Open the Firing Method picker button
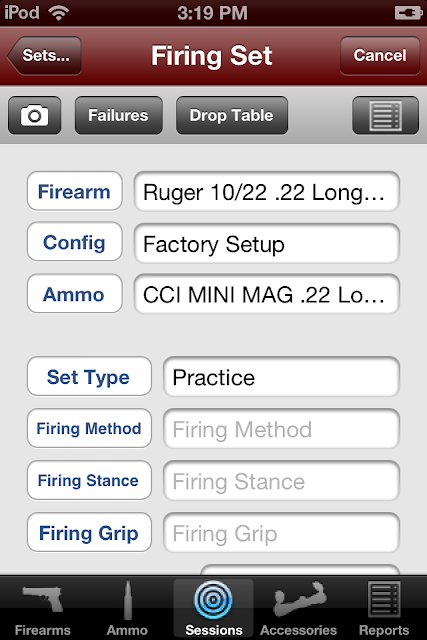427x640 pixels. (x=89, y=429)
